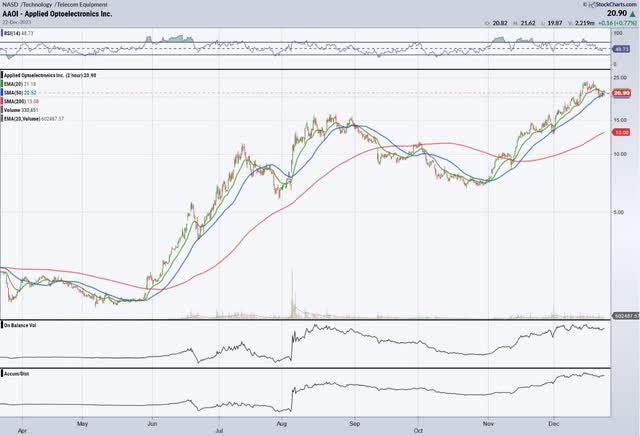640x436 pixels.
Task: Click the red 20.90 price tag on axis
Action: [622, 93]
